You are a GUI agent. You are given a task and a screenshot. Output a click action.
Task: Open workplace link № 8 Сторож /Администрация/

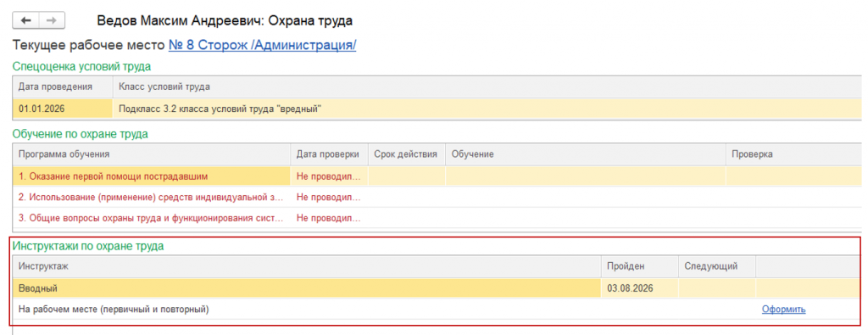click(263, 45)
